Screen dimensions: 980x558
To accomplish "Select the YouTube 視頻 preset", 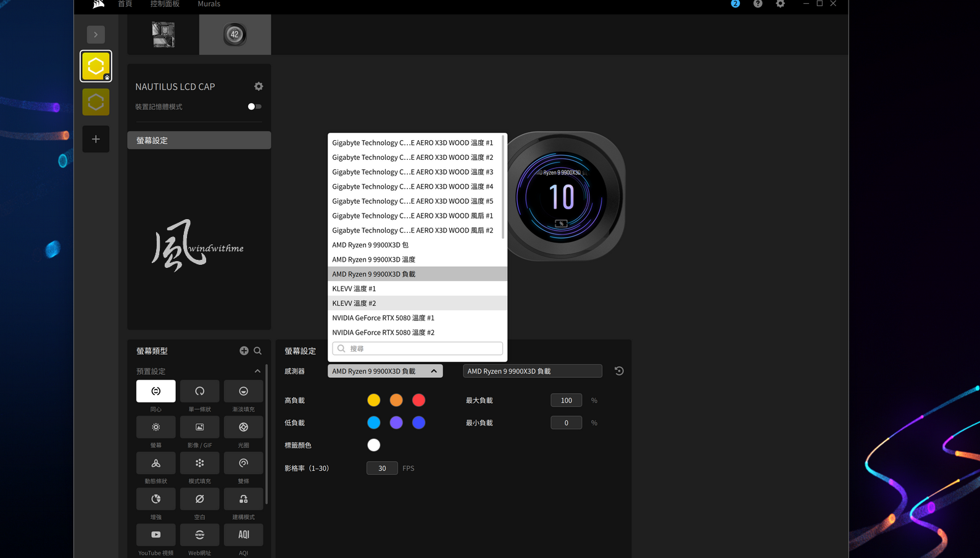I will (x=156, y=535).
